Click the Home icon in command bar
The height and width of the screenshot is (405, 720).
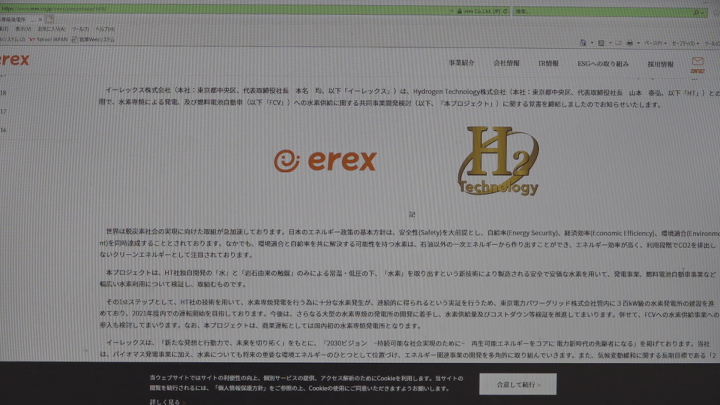pos(583,43)
